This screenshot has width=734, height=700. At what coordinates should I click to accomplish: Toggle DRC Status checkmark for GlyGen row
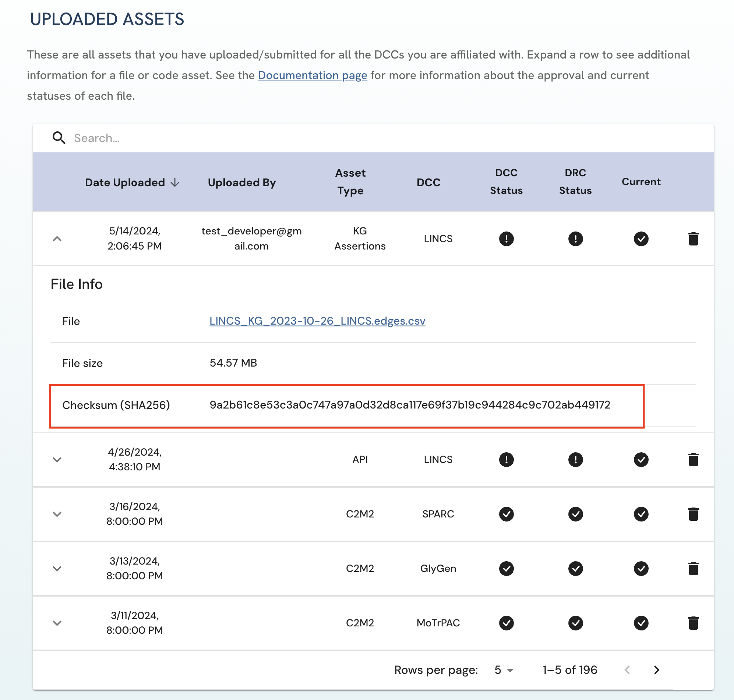(x=575, y=568)
